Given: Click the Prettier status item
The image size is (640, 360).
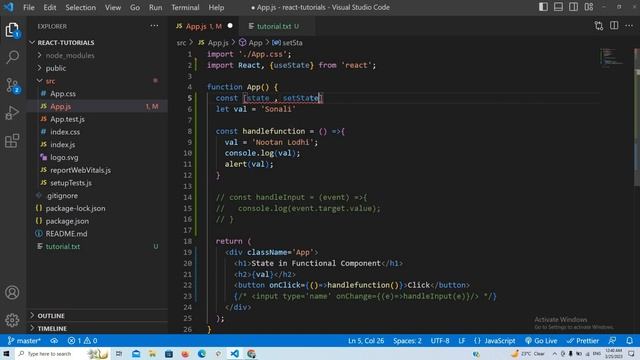Looking at the screenshot, I should pos(582,341).
